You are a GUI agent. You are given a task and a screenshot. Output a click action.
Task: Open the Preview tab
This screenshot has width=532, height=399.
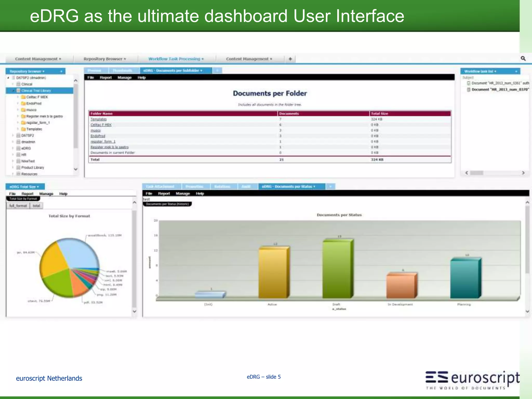(x=94, y=70)
